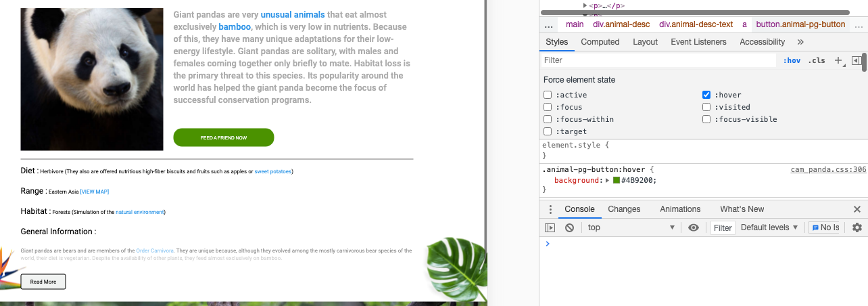Close the console drawer with the X
Viewport: 868px width, 306px height.
pos(857,209)
